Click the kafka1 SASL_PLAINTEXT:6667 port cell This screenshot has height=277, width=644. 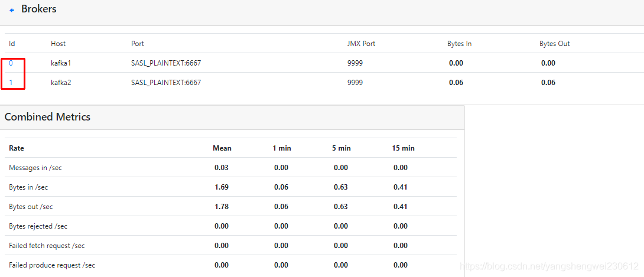coord(166,63)
